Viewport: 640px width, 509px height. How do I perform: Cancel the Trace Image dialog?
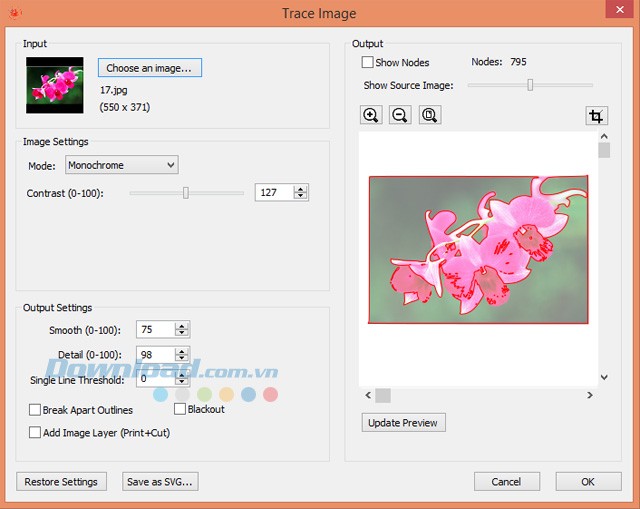(x=507, y=482)
